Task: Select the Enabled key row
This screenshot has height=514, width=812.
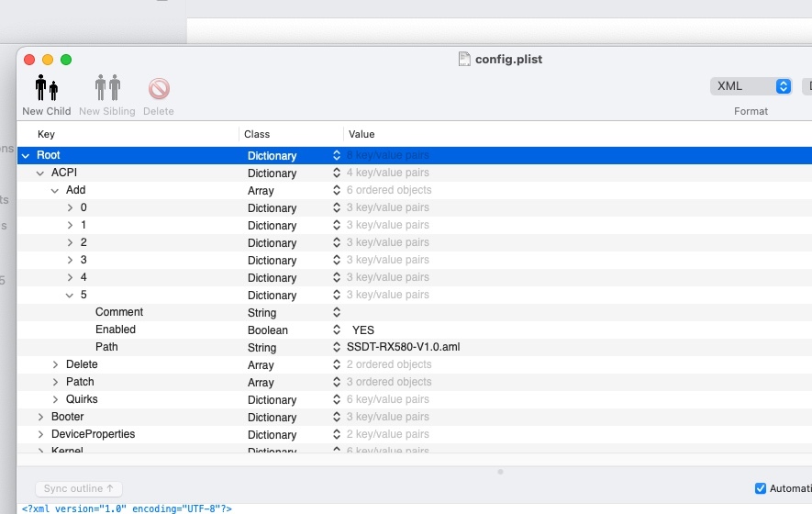Action: click(x=116, y=330)
